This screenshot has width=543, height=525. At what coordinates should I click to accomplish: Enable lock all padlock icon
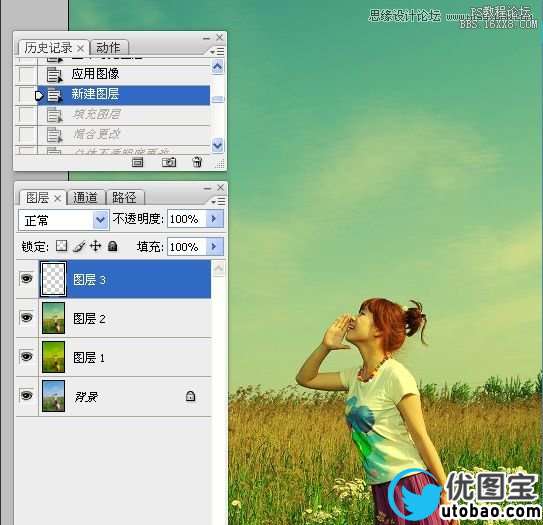(x=113, y=246)
